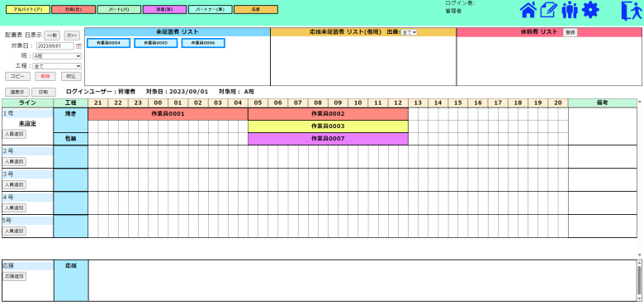The image size is (644, 305).
Task: Click the hour 20 column header
Action: click(x=558, y=102)
